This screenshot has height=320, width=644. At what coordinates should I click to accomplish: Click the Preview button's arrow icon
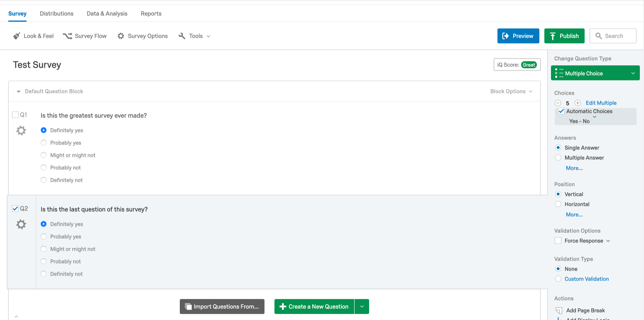(505, 36)
